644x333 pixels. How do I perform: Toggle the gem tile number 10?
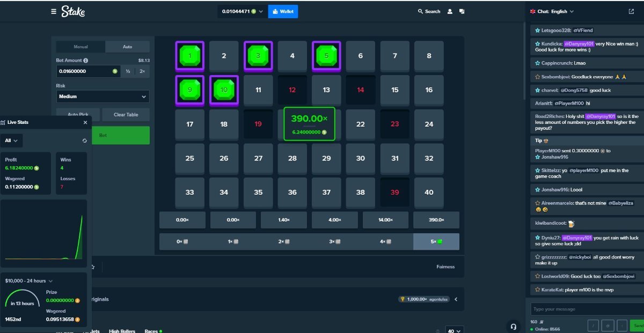tap(224, 90)
